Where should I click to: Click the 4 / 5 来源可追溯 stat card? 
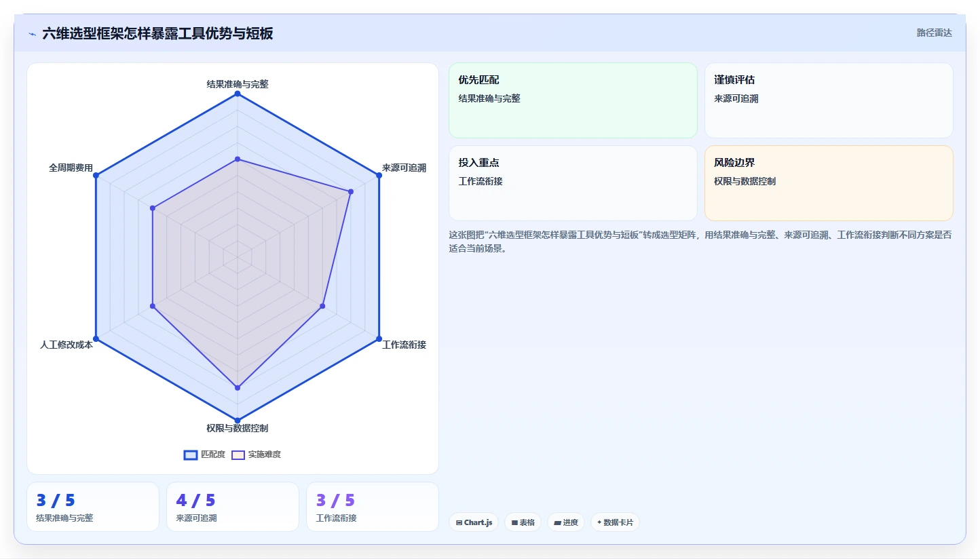click(233, 507)
